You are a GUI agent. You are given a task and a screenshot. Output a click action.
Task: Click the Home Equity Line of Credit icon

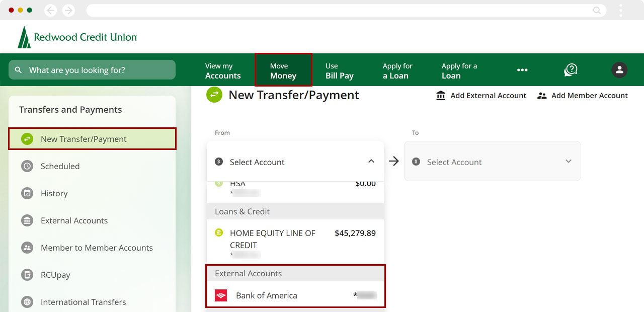[x=219, y=232]
